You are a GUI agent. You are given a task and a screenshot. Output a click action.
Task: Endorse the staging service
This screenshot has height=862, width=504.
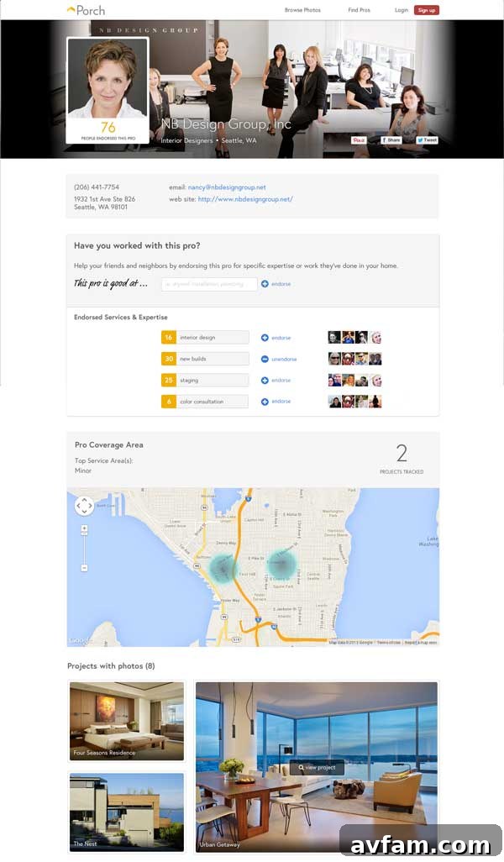[276, 380]
